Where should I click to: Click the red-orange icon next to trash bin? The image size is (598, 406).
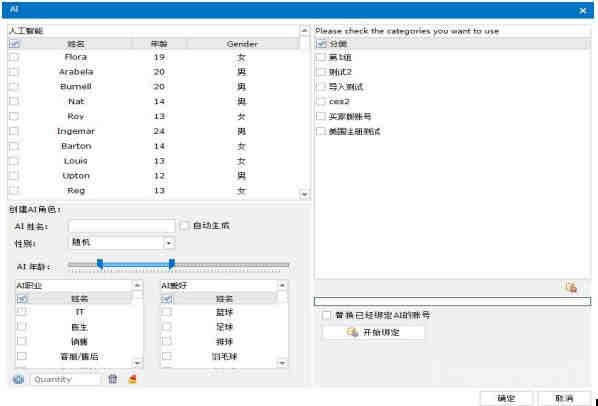tap(132, 379)
